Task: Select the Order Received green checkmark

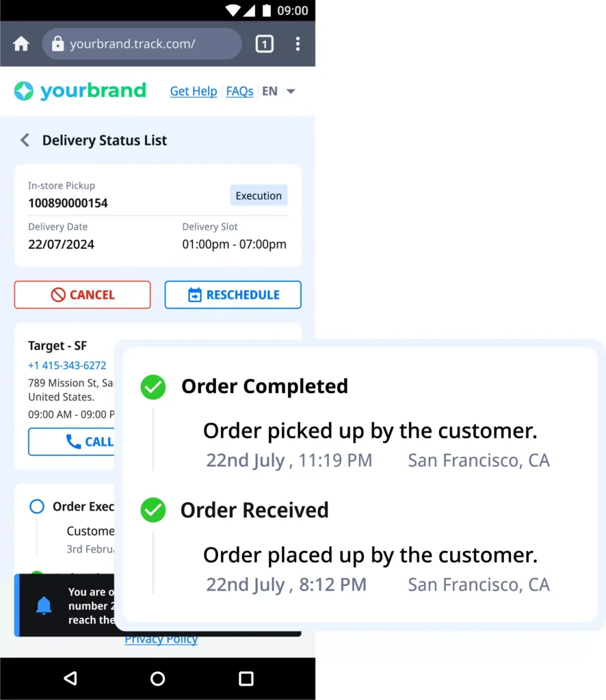Action: (x=153, y=510)
